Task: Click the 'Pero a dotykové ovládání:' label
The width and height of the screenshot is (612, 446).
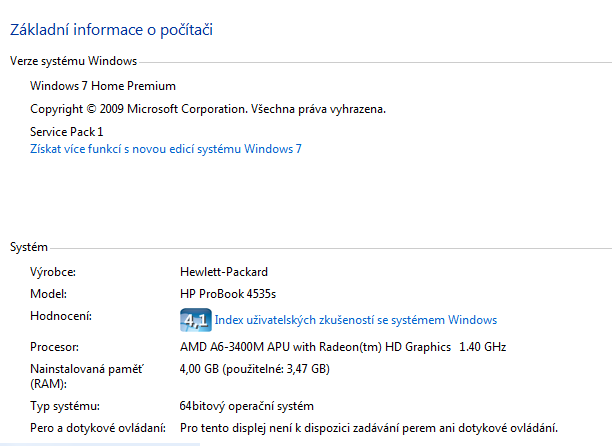Action: [98, 428]
